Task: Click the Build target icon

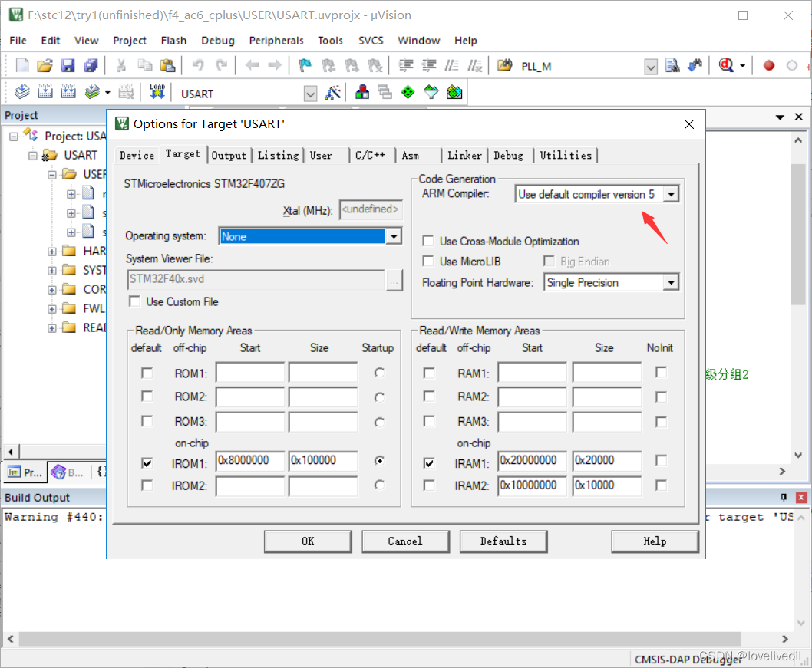Action: [45, 92]
